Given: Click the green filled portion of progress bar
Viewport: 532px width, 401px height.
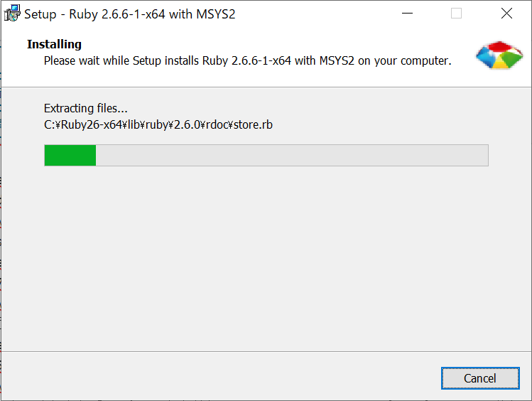Looking at the screenshot, I should coord(70,156).
